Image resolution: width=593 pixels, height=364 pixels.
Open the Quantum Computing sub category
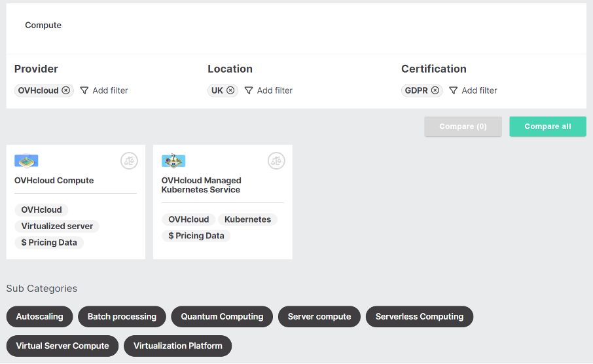coord(222,316)
